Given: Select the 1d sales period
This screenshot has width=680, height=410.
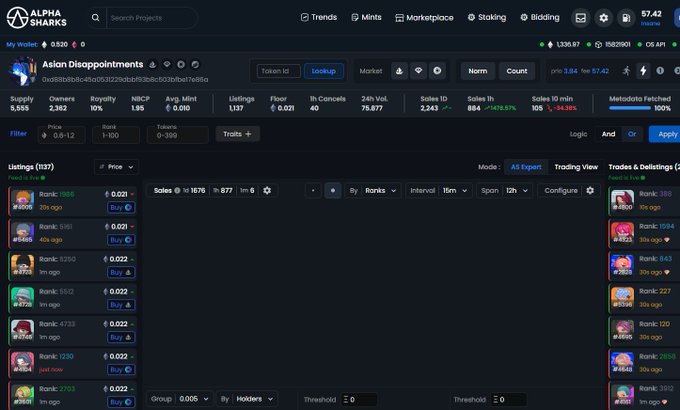Looking at the screenshot, I should click(194, 190).
